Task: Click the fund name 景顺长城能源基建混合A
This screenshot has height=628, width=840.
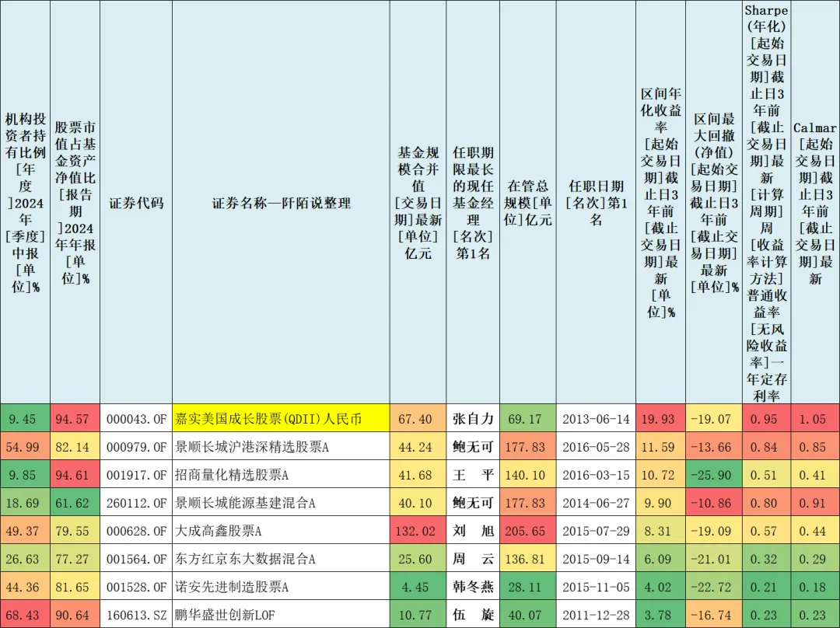Action: tap(245, 503)
